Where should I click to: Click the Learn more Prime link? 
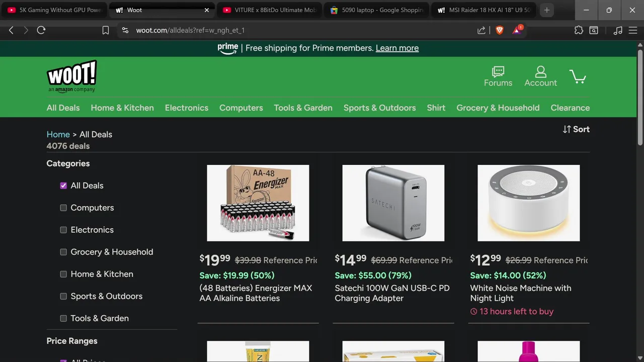(x=397, y=48)
